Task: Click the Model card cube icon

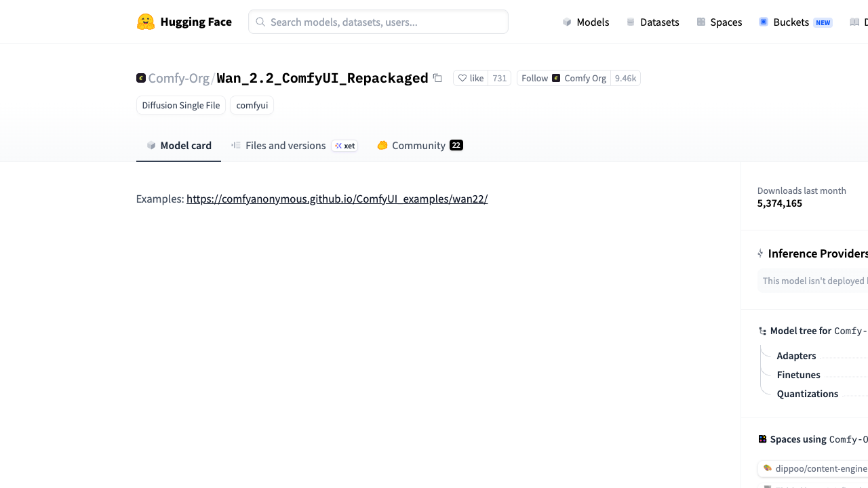Action: pos(151,145)
